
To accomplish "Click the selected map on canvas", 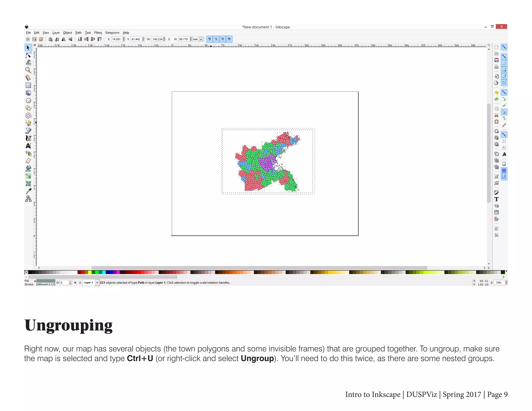I will click(x=268, y=161).
